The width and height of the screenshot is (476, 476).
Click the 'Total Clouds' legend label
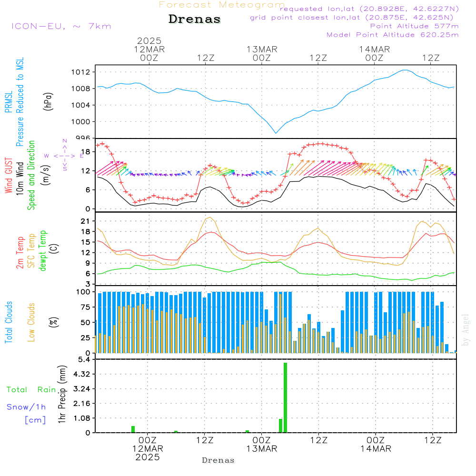(x=9, y=322)
